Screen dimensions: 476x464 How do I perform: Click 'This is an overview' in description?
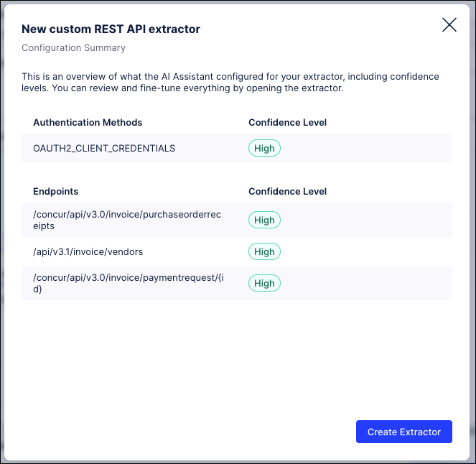[65, 76]
